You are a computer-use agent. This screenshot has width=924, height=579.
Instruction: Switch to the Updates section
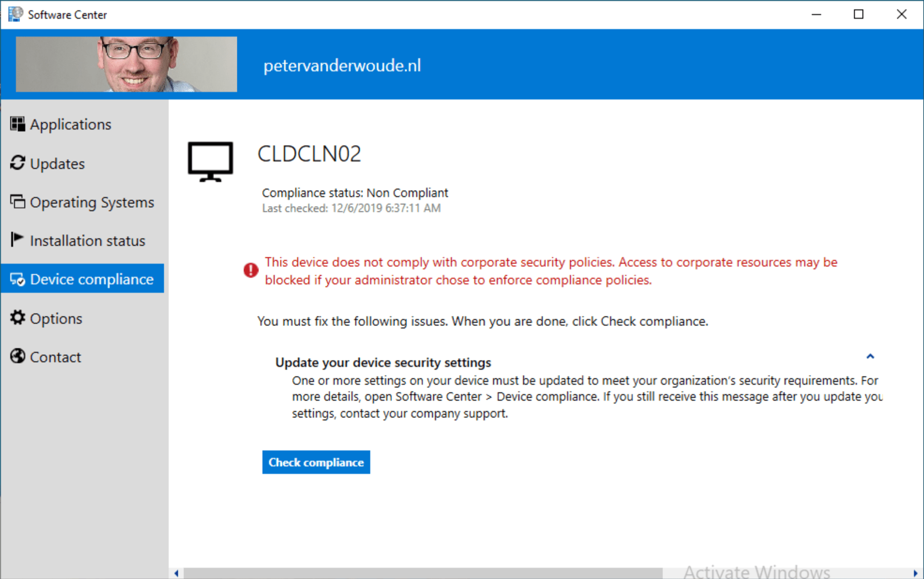click(x=57, y=163)
